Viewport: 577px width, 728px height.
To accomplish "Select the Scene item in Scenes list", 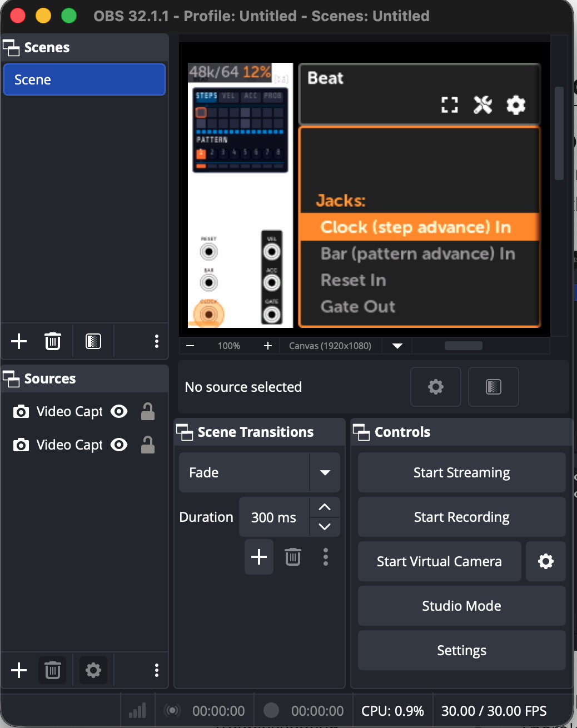I will (x=84, y=79).
